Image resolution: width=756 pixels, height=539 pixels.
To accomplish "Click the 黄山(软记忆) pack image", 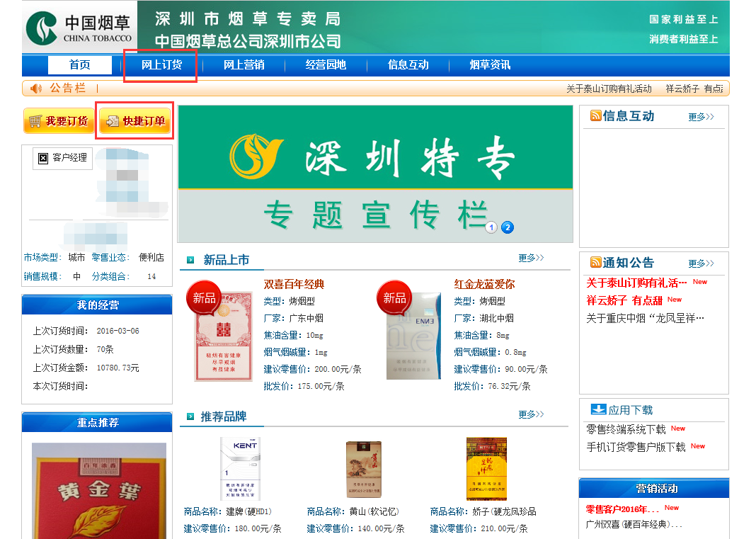I will click(x=364, y=470).
